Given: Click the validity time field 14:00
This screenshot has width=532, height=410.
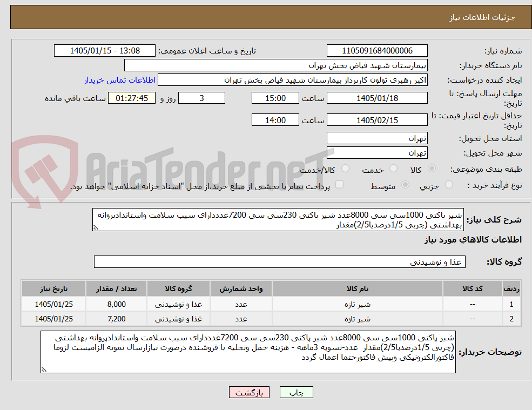Looking at the screenshot, I should click(275, 120).
